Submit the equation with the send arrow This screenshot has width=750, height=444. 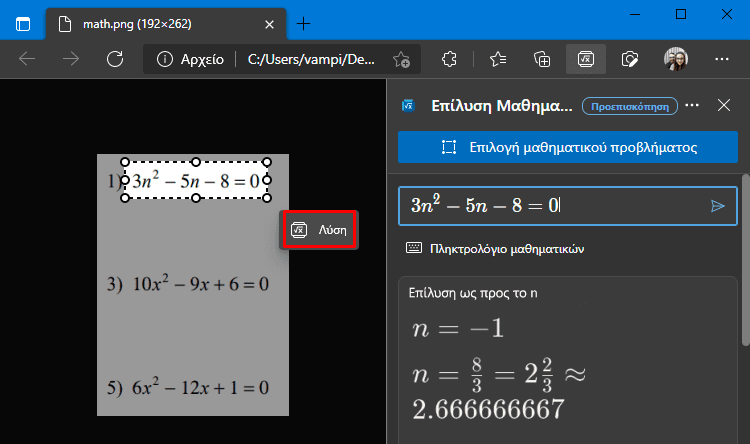click(717, 206)
